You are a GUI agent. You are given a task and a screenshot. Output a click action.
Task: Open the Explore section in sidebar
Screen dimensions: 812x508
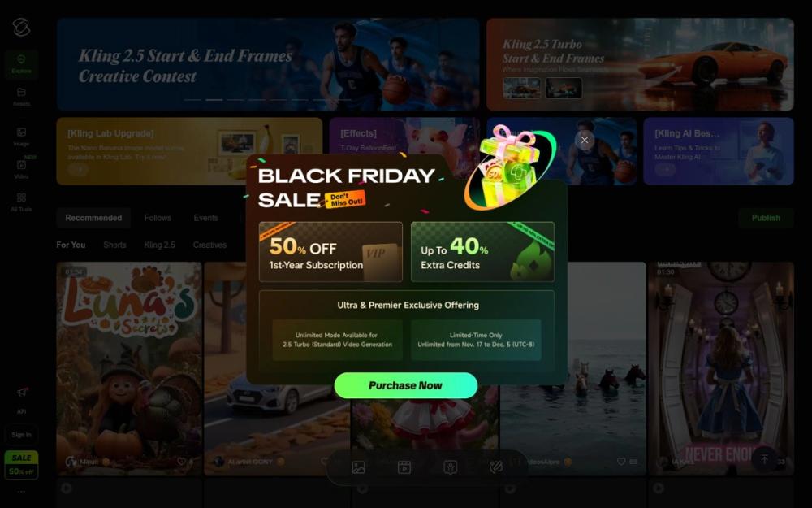21,64
